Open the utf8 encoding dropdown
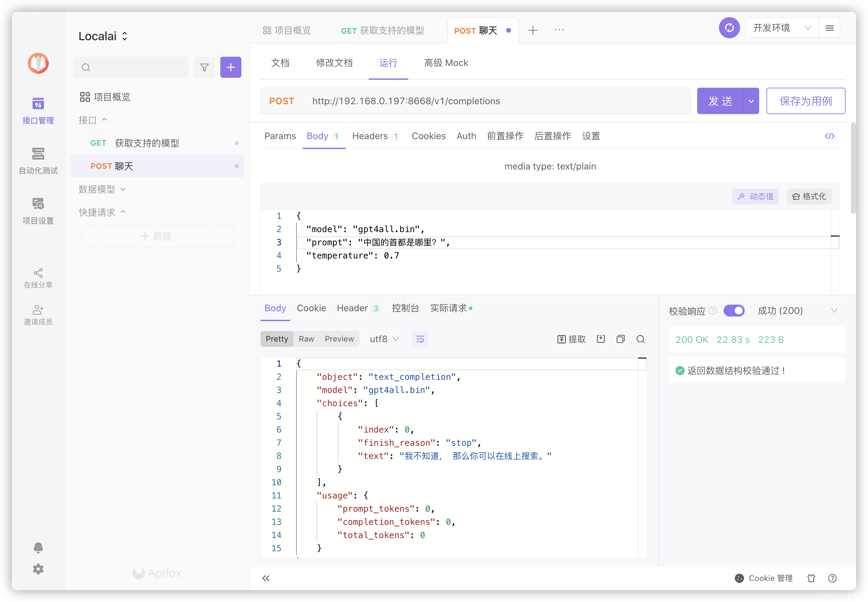The image size is (868, 602). pyautogui.click(x=384, y=339)
